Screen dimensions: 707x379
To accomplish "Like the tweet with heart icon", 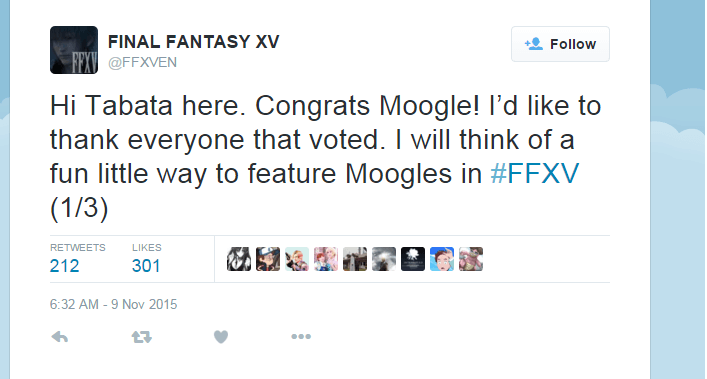I will pyautogui.click(x=221, y=337).
